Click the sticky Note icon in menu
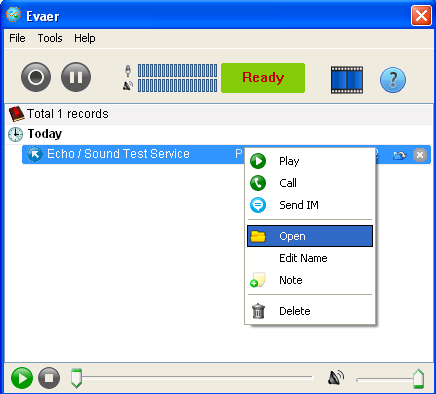 pos(258,280)
